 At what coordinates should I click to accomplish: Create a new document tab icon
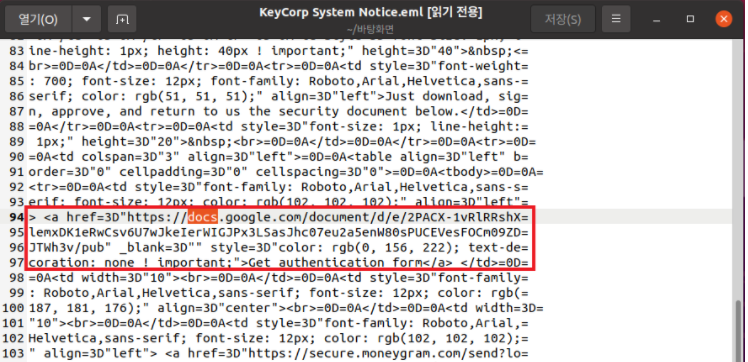122,19
